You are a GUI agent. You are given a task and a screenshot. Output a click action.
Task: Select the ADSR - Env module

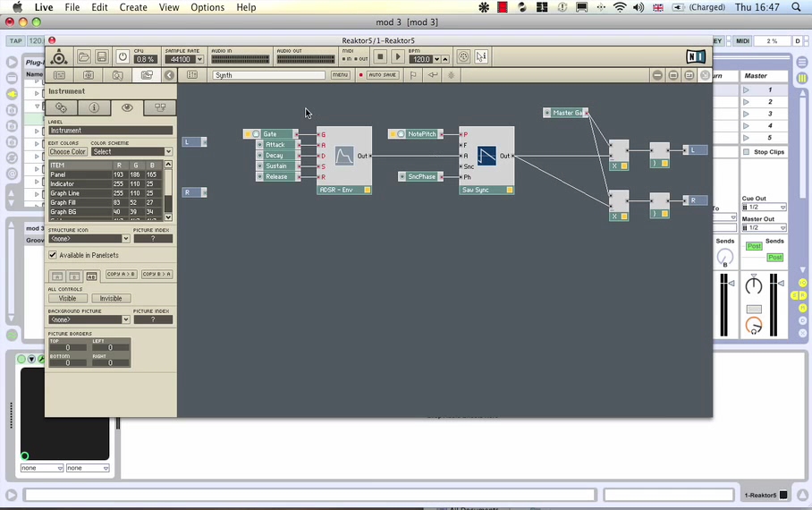(x=344, y=160)
